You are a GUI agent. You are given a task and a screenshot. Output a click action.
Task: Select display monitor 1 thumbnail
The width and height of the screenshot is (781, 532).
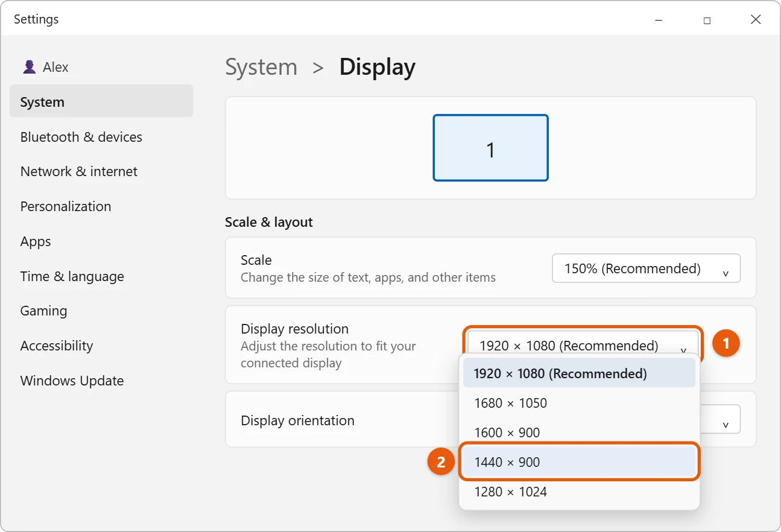[490, 148]
